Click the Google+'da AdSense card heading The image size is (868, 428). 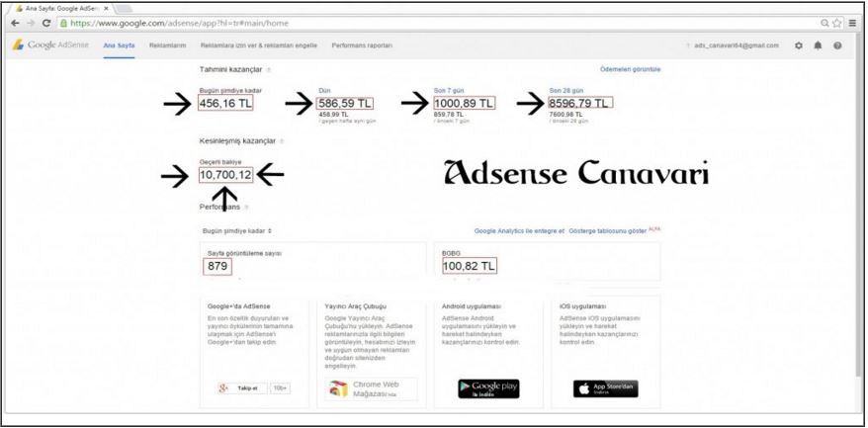pyautogui.click(x=238, y=306)
